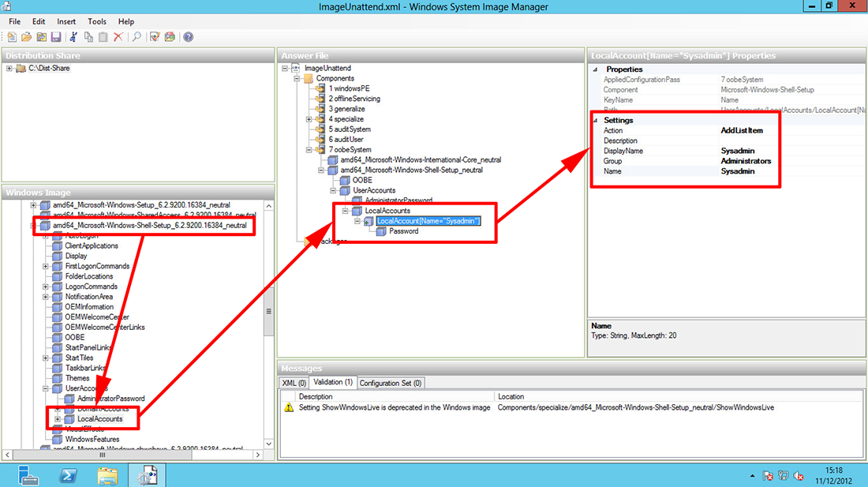Select 6 auditUser pass
868x487 pixels.
click(x=346, y=140)
